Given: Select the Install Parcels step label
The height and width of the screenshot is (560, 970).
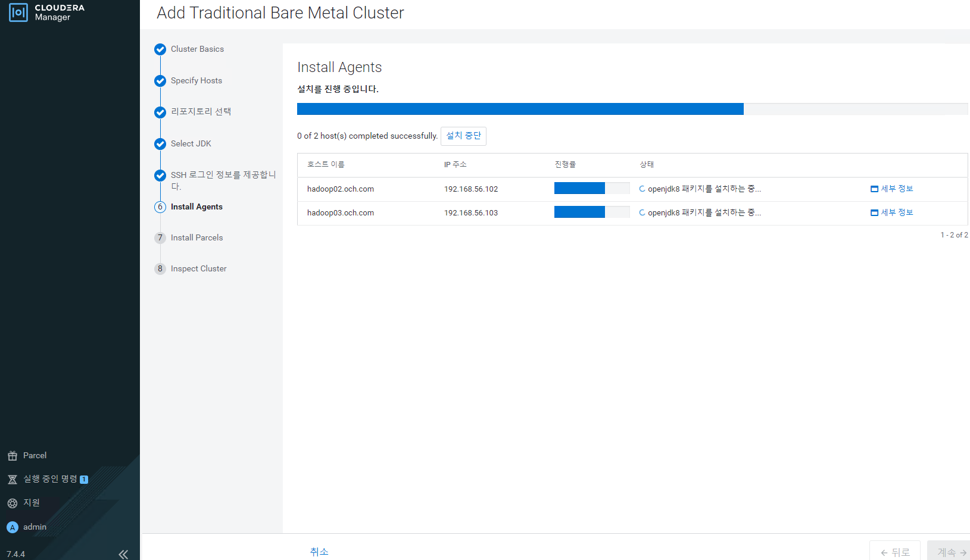Looking at the screenshot, I should point(197,238).
